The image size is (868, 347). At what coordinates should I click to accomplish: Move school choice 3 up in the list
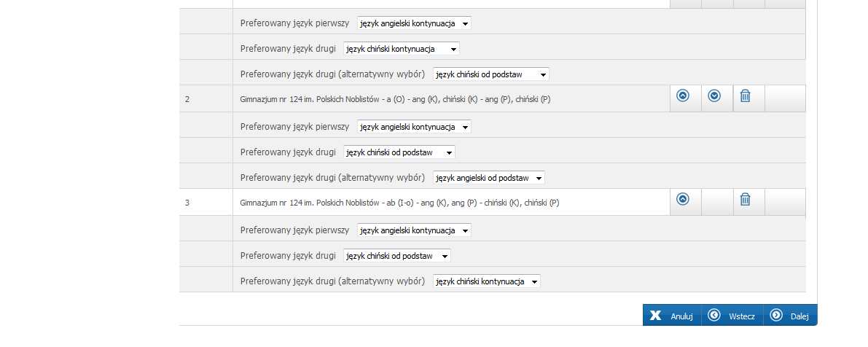(683, 199)
